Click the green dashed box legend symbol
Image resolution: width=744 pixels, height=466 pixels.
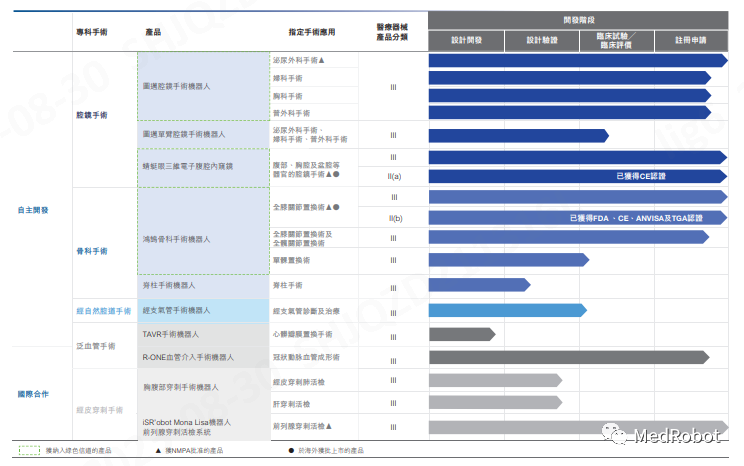29,451
